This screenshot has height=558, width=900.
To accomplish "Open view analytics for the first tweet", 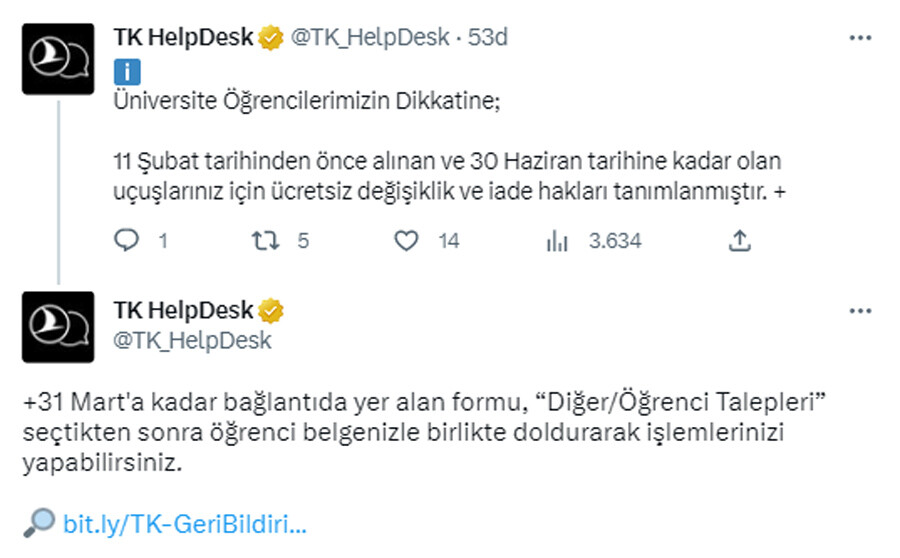I will [x=557, y=241].
